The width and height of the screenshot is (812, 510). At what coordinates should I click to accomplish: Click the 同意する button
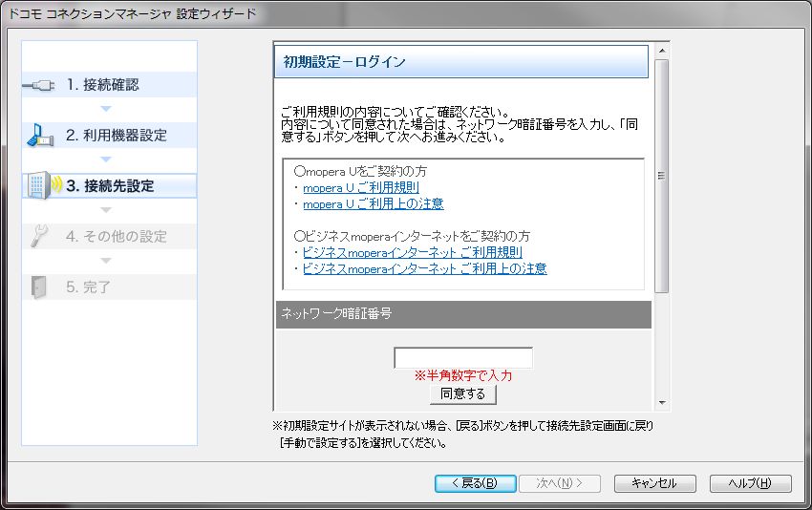tap(463, 394)
